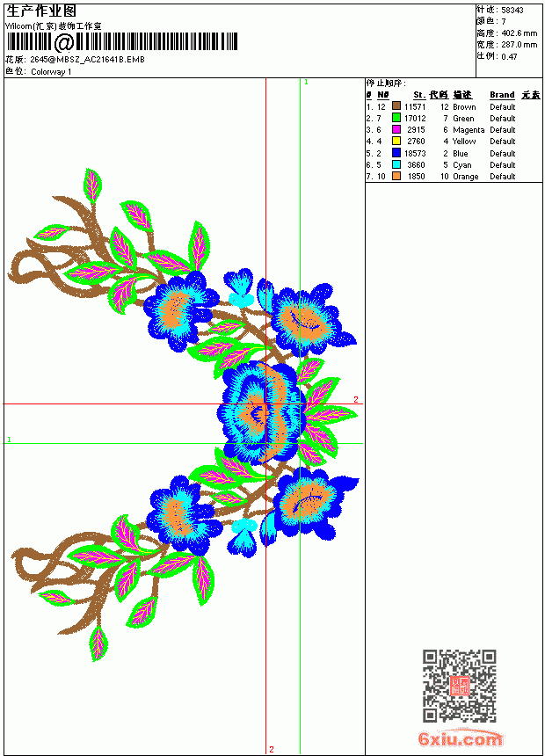Click the barcode at the top
Image resolution: width=545 pixels, height=756 pixels.
pos(122,42)
